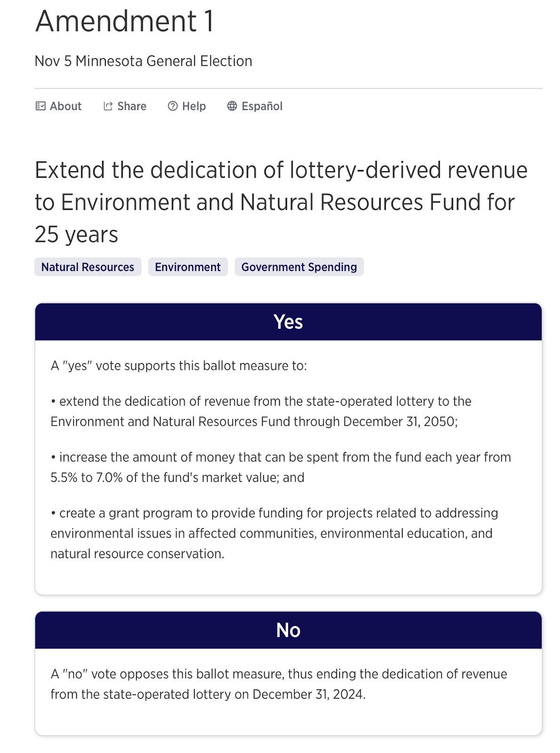Open the About link text
This screenshot has width=560, height=753.
(65, 106)
